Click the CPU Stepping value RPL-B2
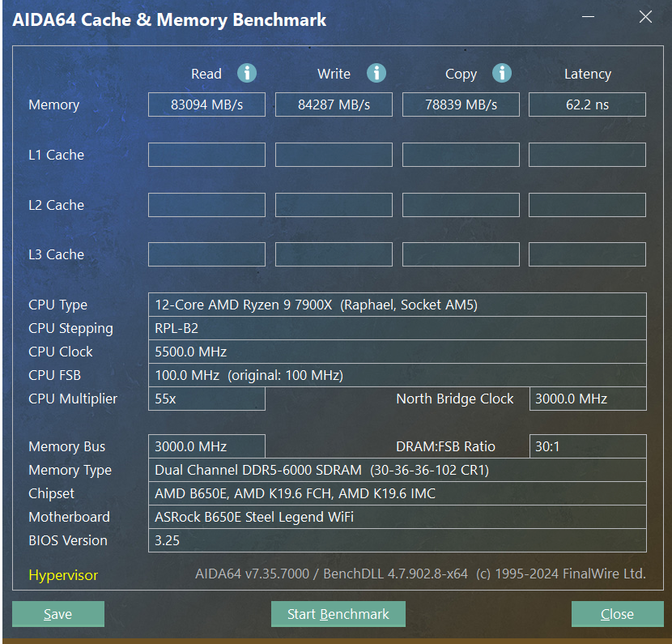The image size is (672, 644). tap(398, 328)
